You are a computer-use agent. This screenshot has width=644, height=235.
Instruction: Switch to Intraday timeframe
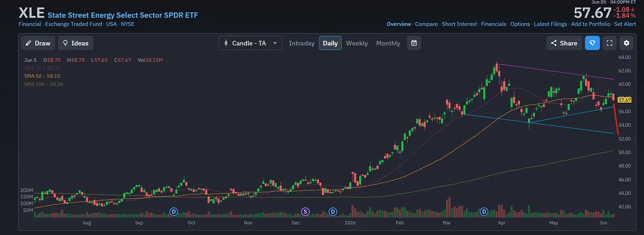click(x=302, y=43)
